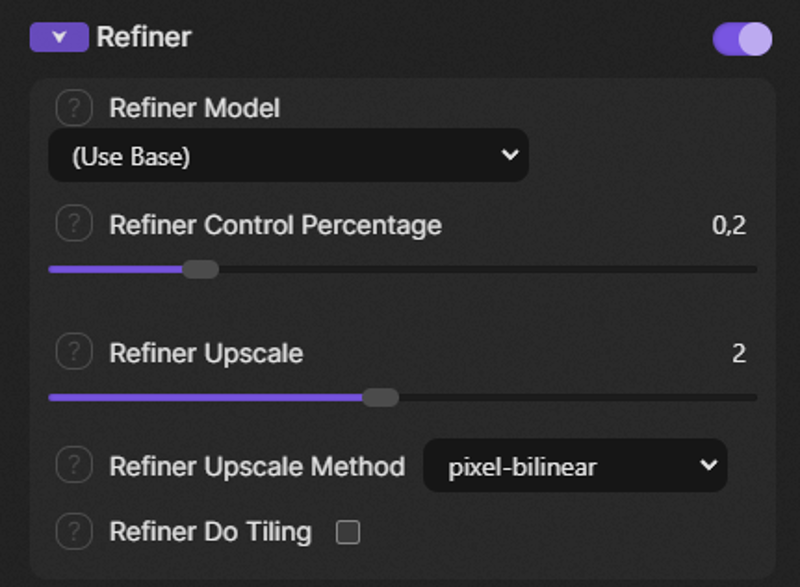Click the 0,2 control percentage value field
800x587 pixels.
click(729, 225)
